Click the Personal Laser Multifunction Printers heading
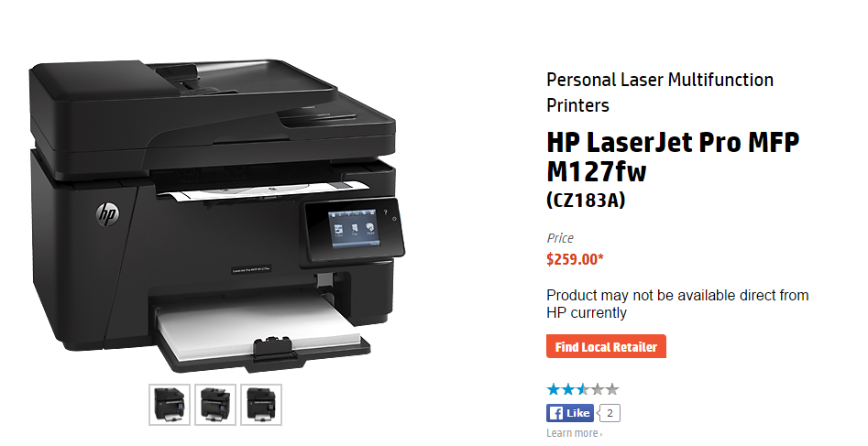The width and height of the screenshot is (868, 446). pos(660,92)
